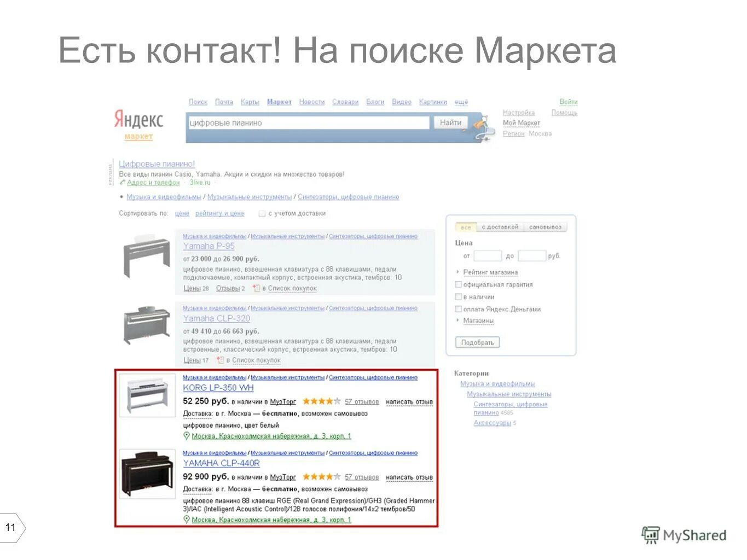Enable the 'официальная гарантия' checkbox
Viewport: 747px width, 560px height.
(459, 284)
